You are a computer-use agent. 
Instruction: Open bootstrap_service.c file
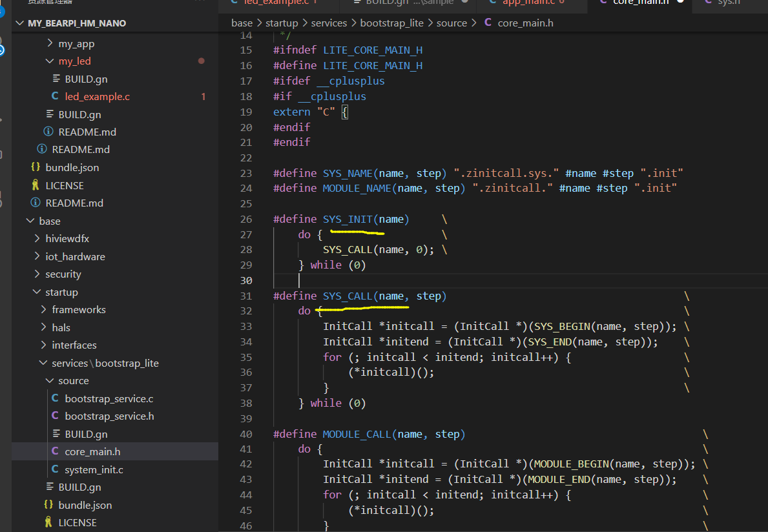[x=109, y=398]
